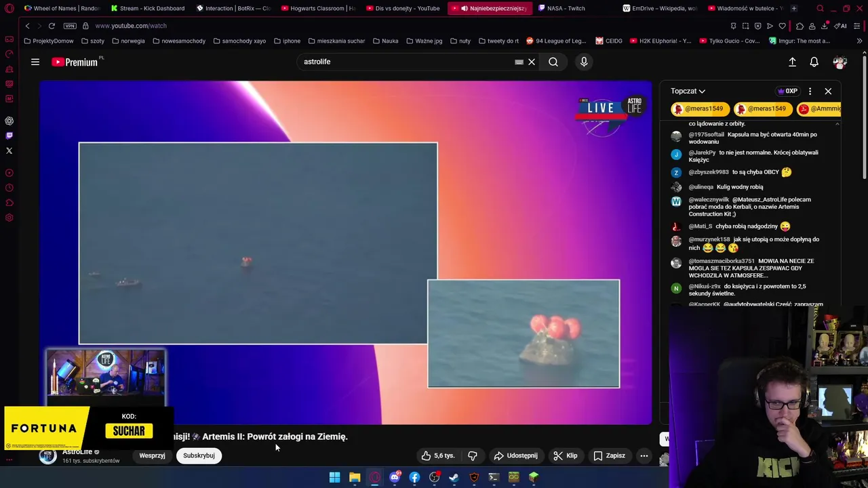868x488 pixels.
Task: Close the live chat panel
Action: point(828,91)
